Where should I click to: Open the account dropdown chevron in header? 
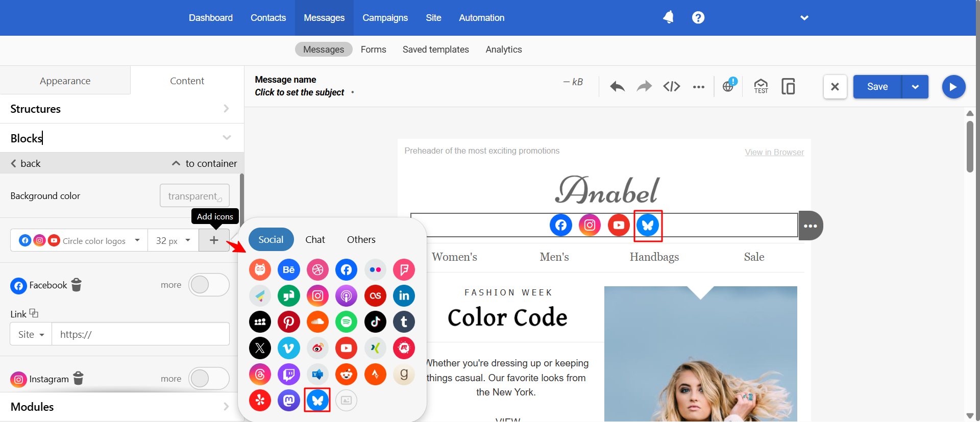[x=804, y=18]
